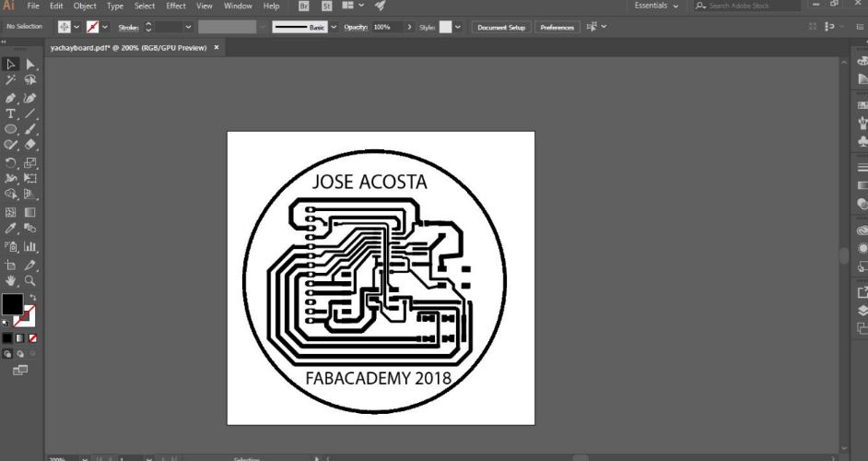This screenshot has height=461, width=868.
Task: Select the Line Segment tool
Action: (30, 113)
